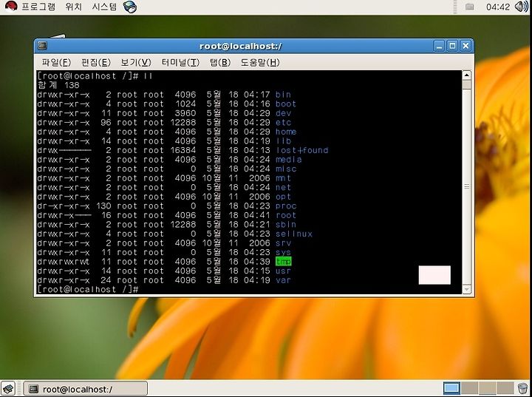
Task: Click the 'root' directory name in listing
Action: (x=286, y=215)
